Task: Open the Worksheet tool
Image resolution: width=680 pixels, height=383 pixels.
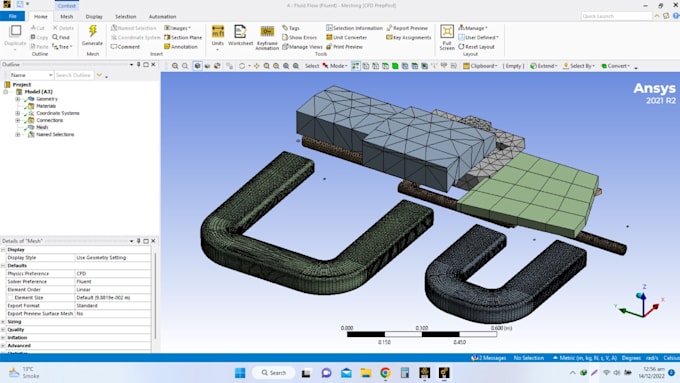Action: pos(240,36)
